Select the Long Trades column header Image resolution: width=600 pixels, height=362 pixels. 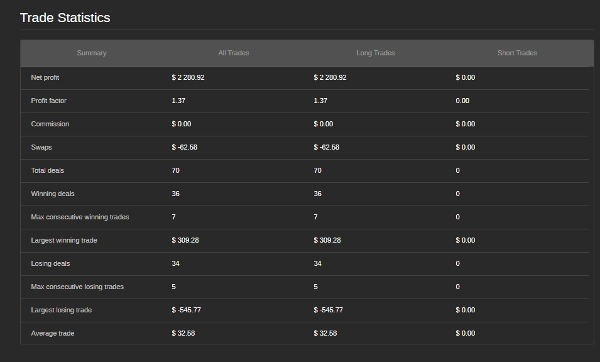375,53
